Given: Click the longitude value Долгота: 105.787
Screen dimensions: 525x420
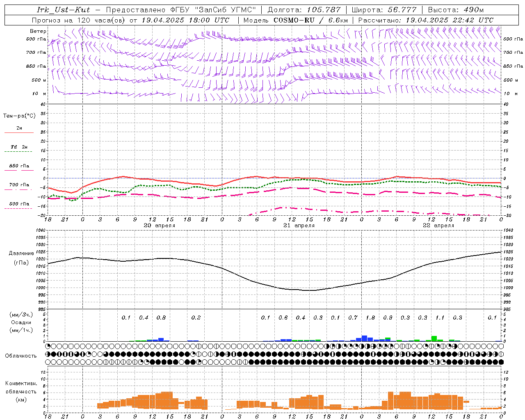Looking at the screenshot, I should 304,10.
